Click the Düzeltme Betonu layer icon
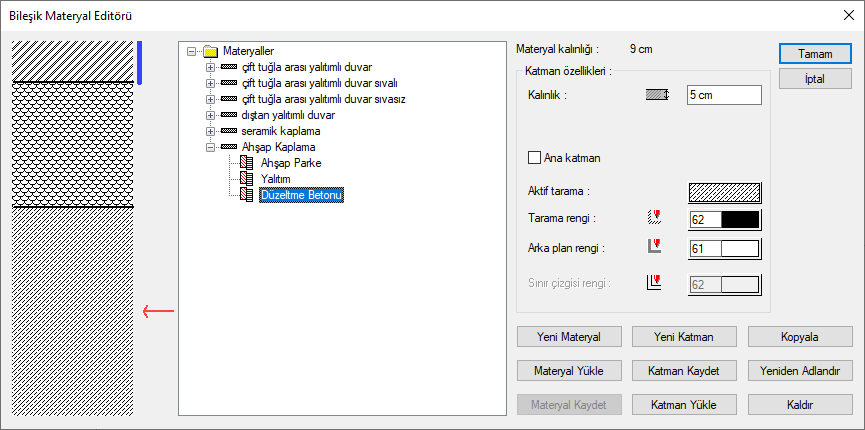This screenshot has height=430, width=865. (247, 195)
